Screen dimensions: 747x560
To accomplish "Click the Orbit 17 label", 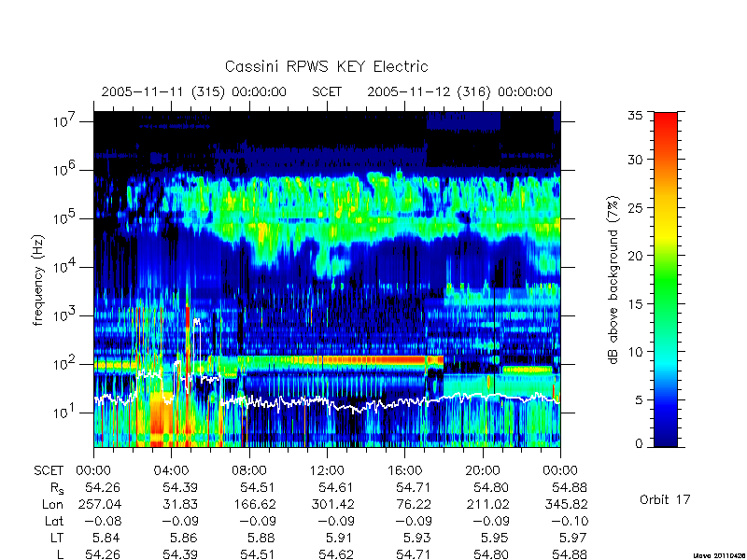I will (665, 499).
